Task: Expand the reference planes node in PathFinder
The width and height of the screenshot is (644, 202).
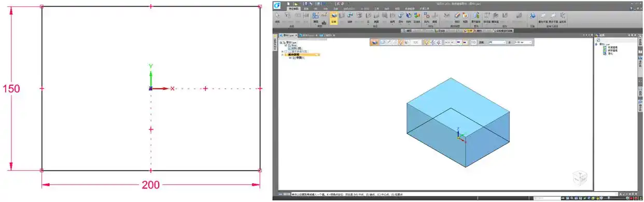Action: (283, 51)
